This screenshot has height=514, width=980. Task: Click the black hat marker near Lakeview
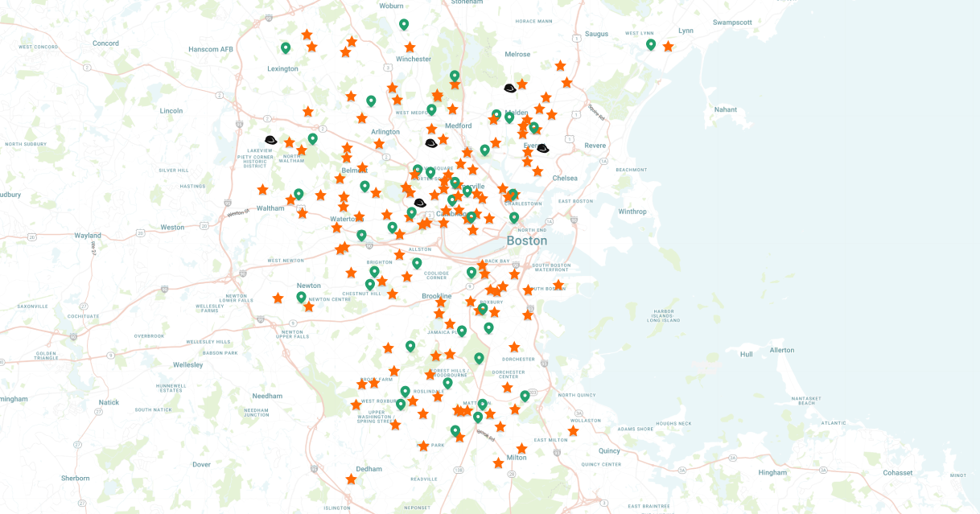coord(271,141)
